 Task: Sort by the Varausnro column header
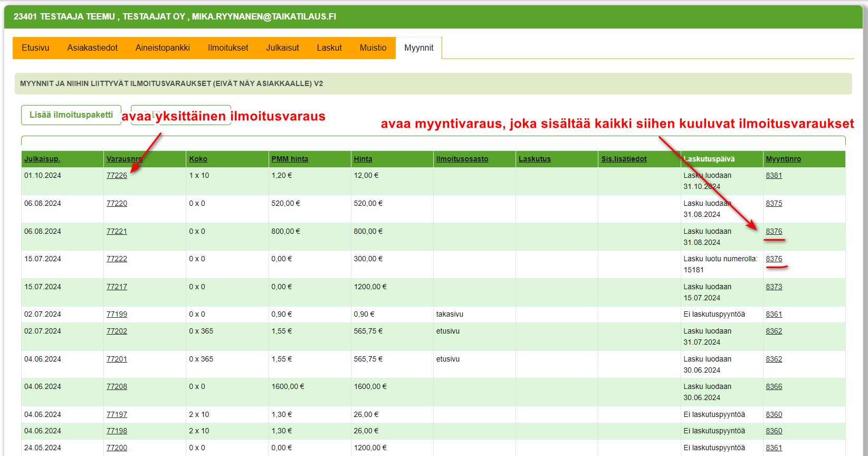[125, 159]
